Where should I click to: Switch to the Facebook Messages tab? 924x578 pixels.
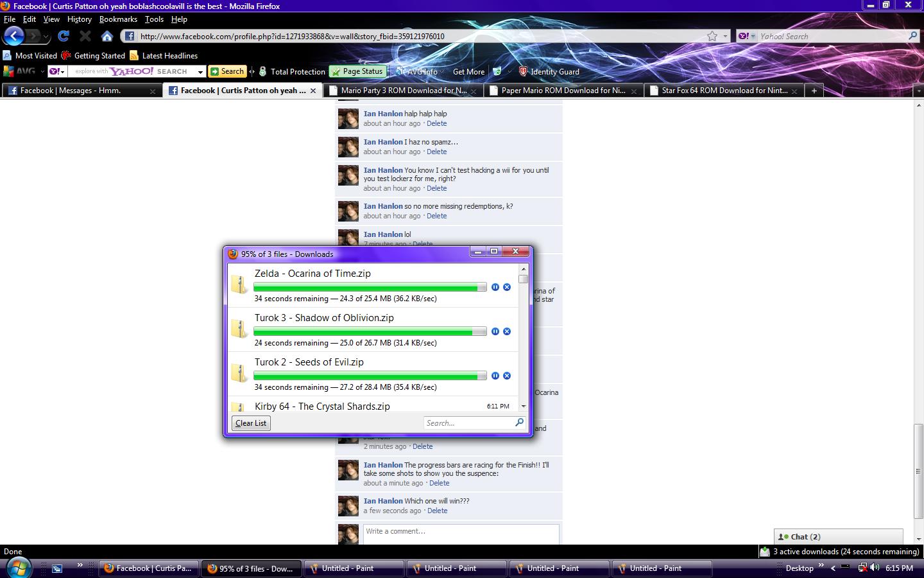pos(82,91)
